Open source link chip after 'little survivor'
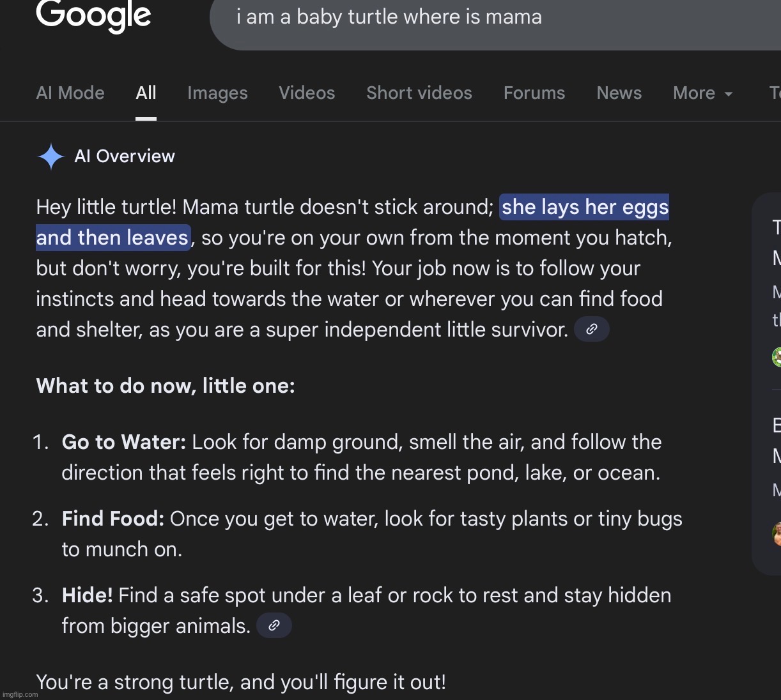Screen dimensions: 781x700 (x=592, y=330)
